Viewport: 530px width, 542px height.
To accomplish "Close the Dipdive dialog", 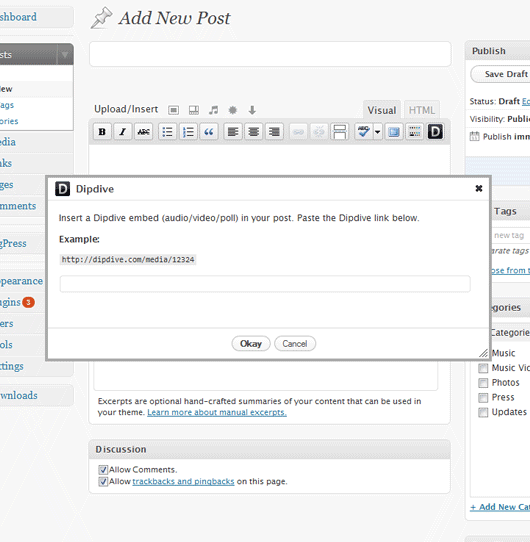I will coord(479,188).
